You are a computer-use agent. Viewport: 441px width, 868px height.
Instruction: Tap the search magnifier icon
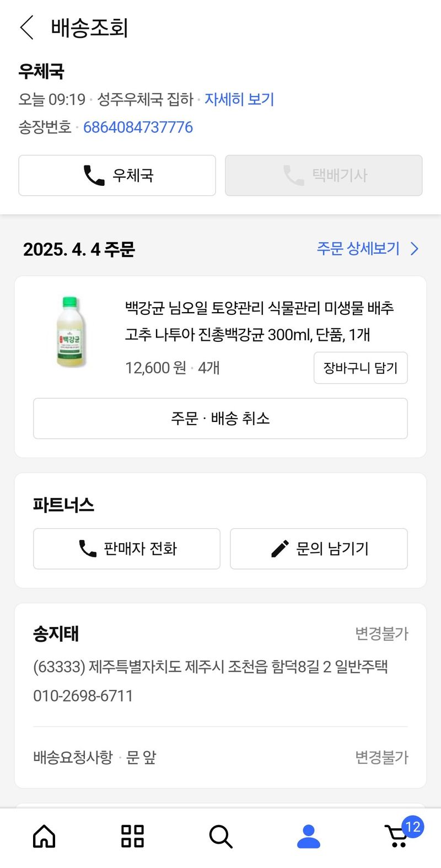(220, 836)
